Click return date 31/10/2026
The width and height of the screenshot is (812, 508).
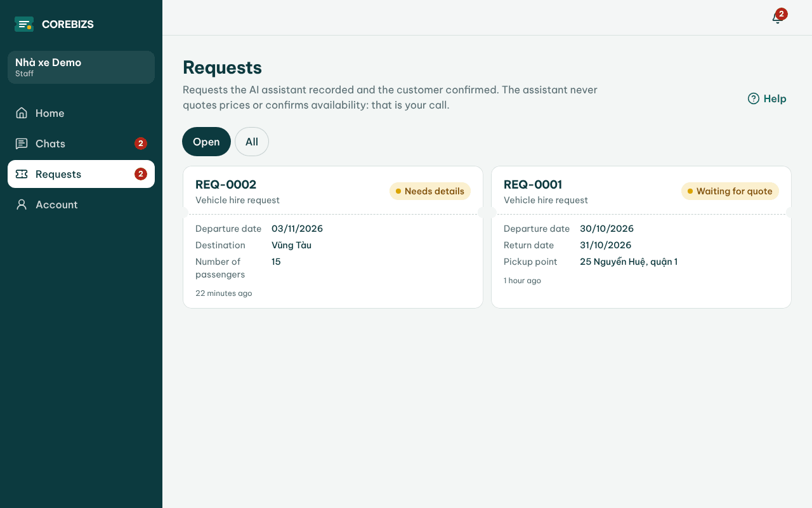[x=606, y=245]
